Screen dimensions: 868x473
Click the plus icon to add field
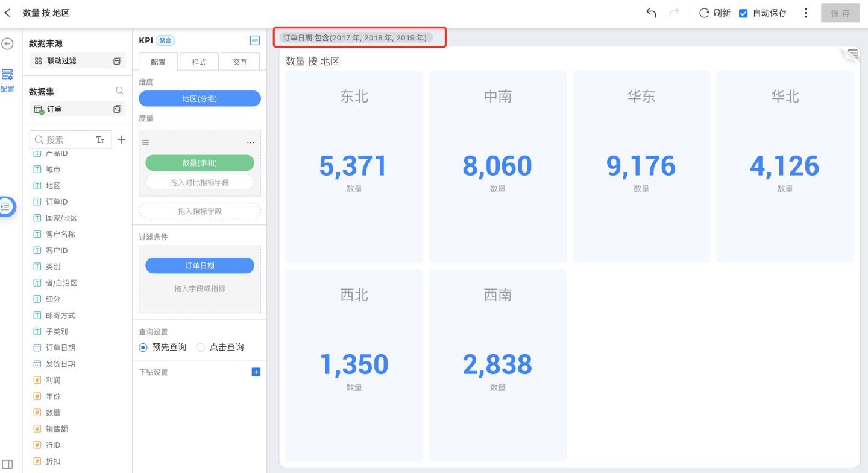pyautogui.click(x=121, y=139)
